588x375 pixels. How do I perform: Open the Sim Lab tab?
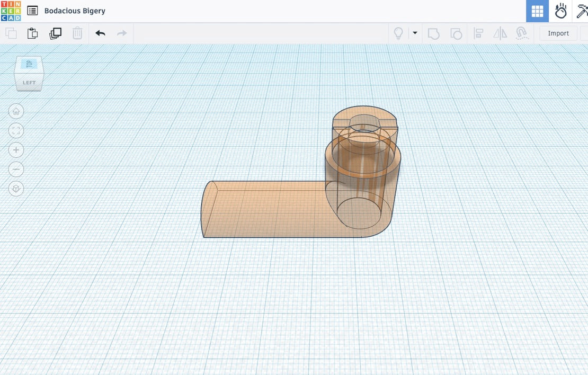(560, 11)
